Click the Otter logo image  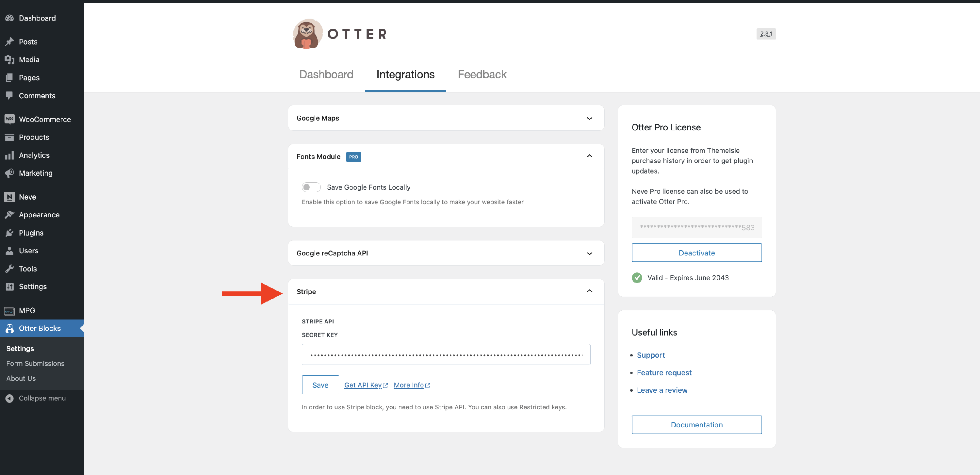coord(307,34)
